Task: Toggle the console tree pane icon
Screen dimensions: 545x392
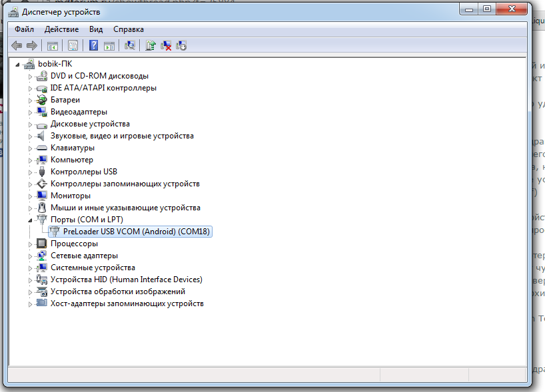Action: click(51, 45)
